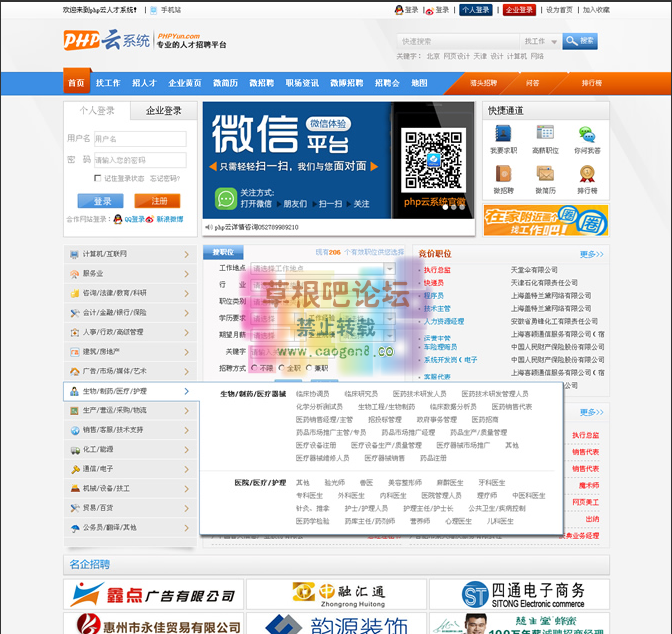Open the 微简历 envelope icon
The height and width of the screenshot is (634, 672).
point(545,173)
